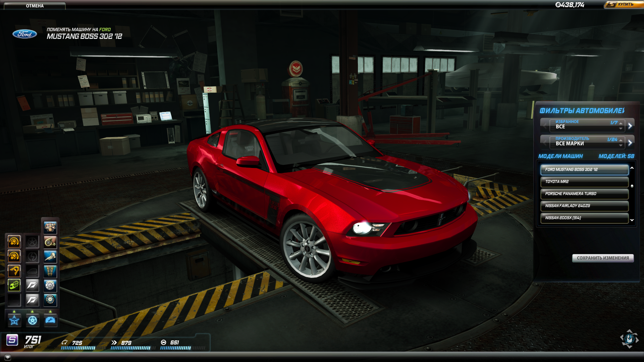Click the 438,174 cash balance

570,5
